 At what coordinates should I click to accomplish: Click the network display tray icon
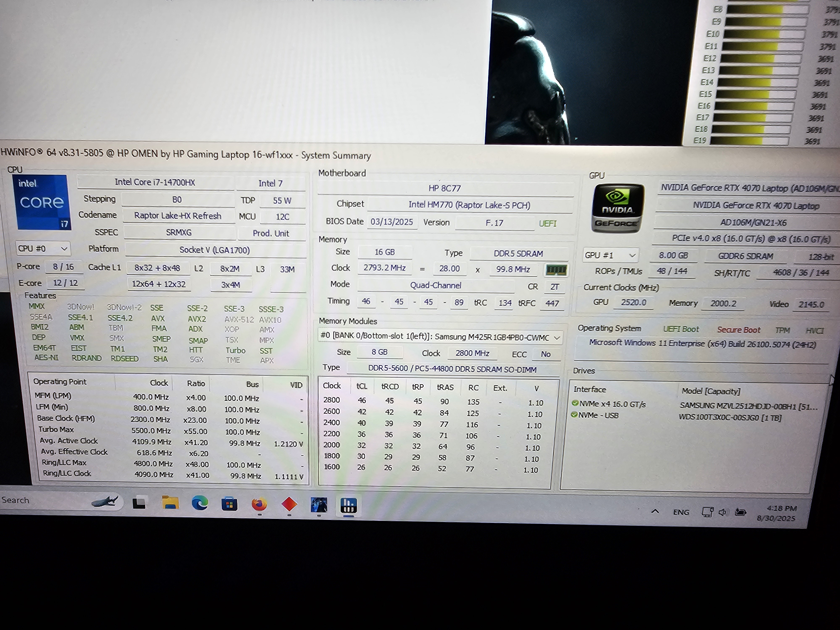point(707,512)
